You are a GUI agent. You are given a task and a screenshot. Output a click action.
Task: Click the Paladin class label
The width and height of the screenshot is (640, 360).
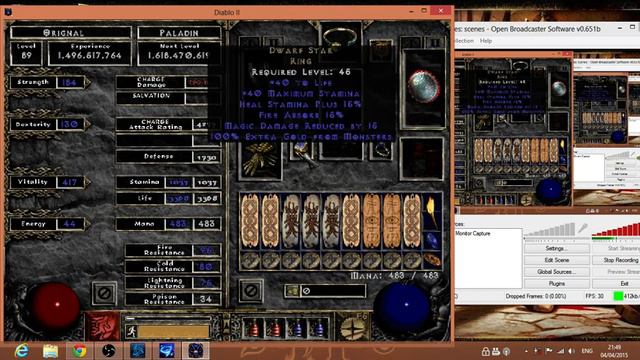click(x=179, y=33)
